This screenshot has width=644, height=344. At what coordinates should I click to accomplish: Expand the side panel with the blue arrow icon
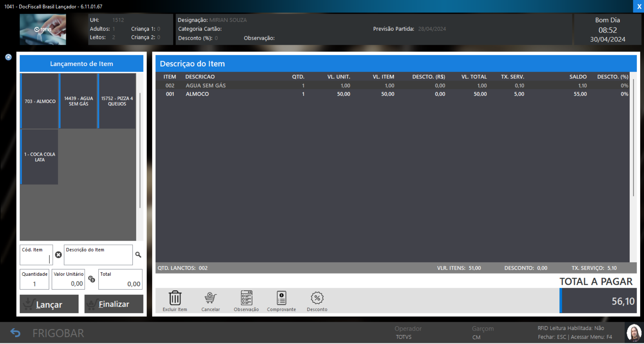click(x=8, y=57)
